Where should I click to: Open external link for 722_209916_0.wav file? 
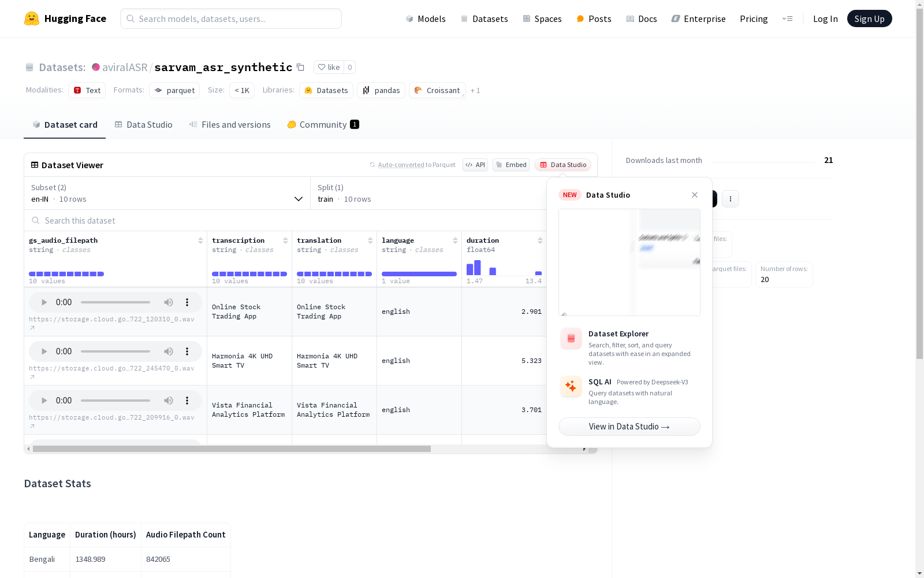(32, 426)
